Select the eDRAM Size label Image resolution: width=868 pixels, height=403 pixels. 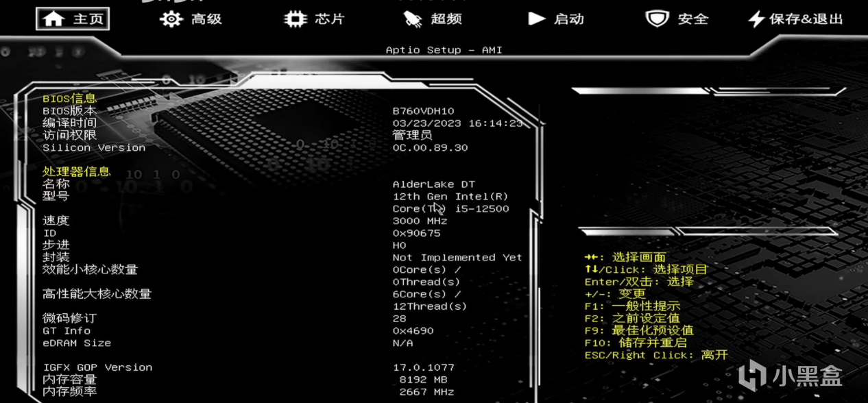tap(77, 343)
